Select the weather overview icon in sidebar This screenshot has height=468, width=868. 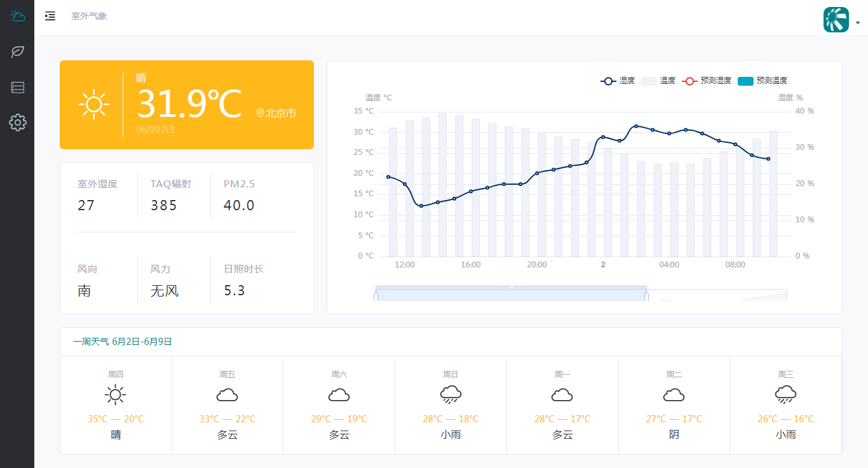(17, 16)
